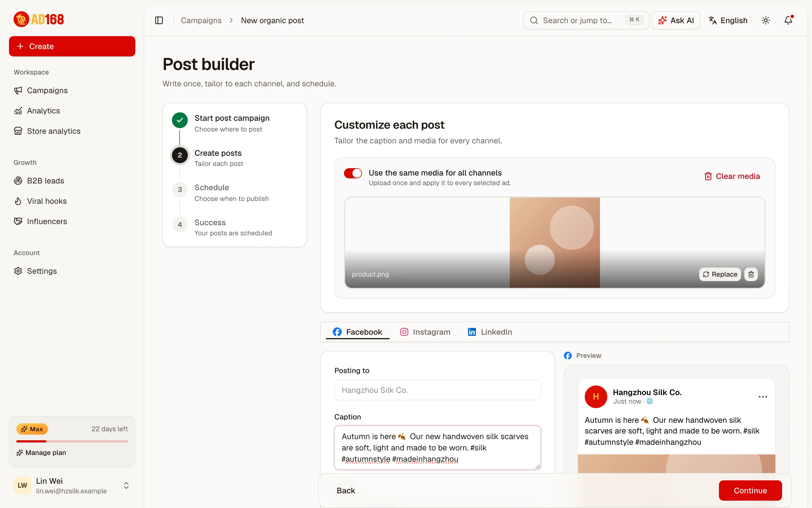This screenshot has width=812, height=508.
Task: Toggle same media for all channels
Action: pos(353,173)
